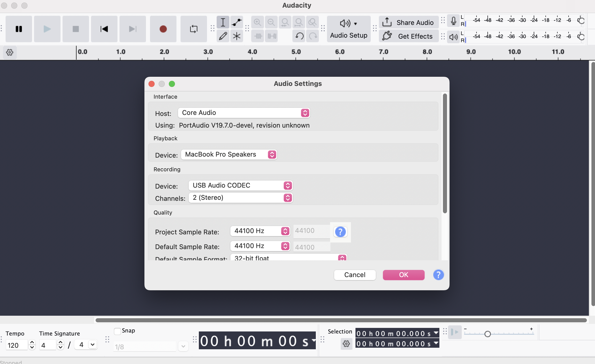Viewport: 595px width, 364px height.
Task: Click the Undo arrow icon
Action: [299, 36]
